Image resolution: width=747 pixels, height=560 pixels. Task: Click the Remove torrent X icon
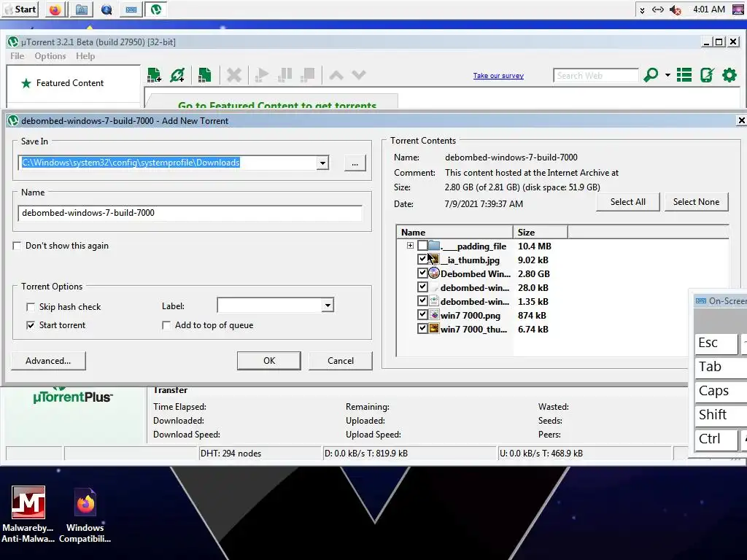[234, 75]
